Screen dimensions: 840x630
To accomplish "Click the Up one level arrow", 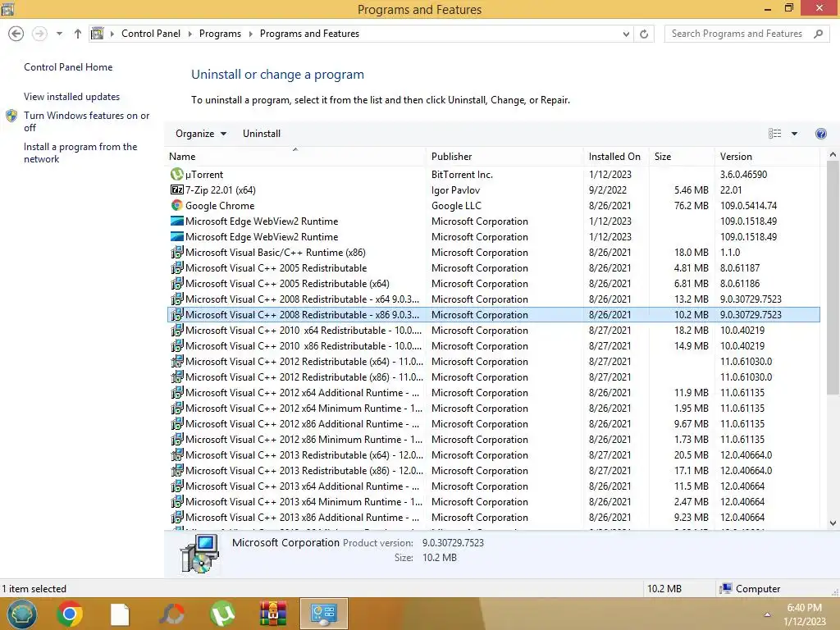I will tap(78, 34).
